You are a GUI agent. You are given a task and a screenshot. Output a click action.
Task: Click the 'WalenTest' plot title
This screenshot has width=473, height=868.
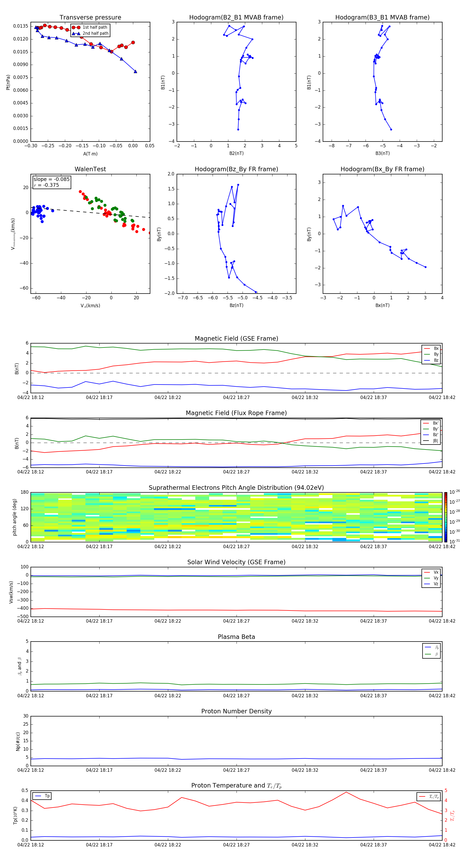90,169
